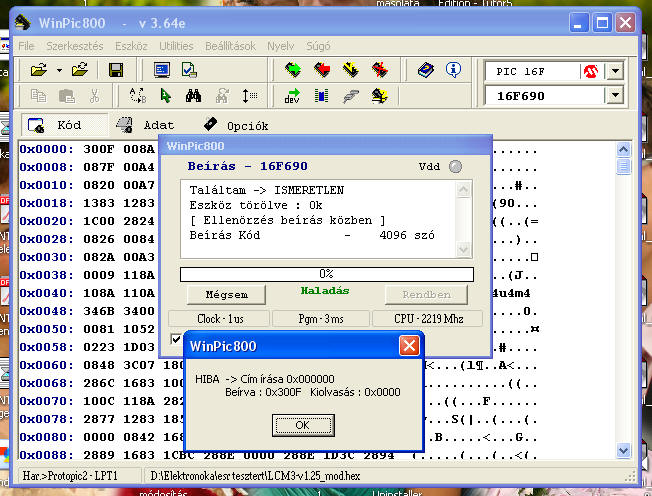Click the binoculars find icon
Image resolution: width=652 pixels, height=496 pixels.
pos(193,96)
